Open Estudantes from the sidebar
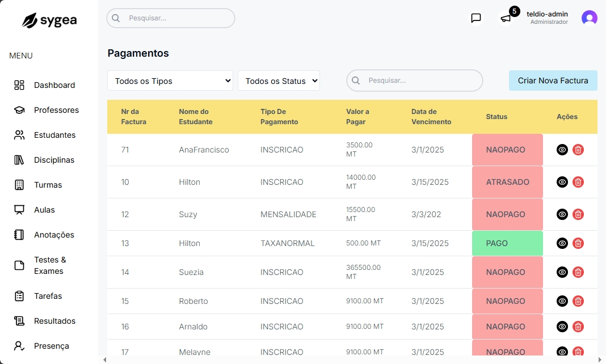 54,135
